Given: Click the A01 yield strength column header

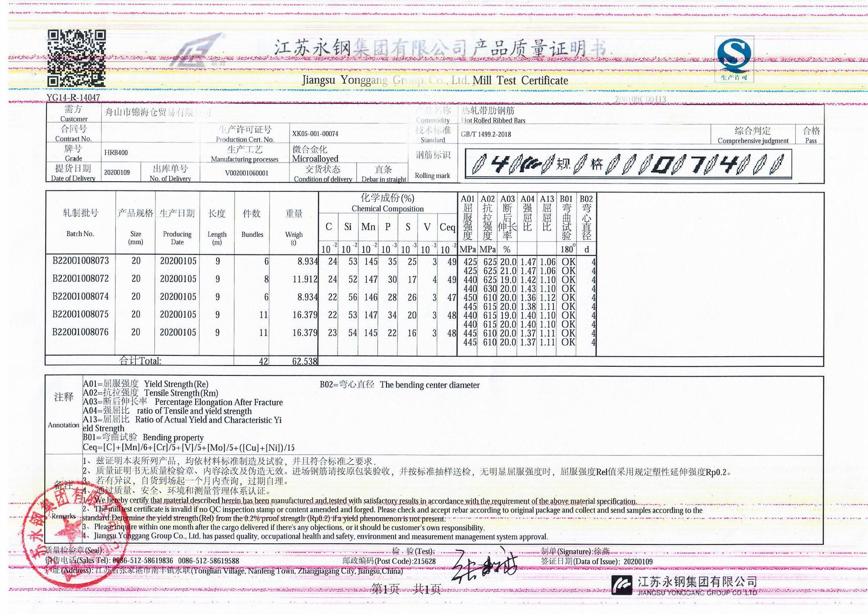Looking at the screenshot, I should (x=468, y=218).
